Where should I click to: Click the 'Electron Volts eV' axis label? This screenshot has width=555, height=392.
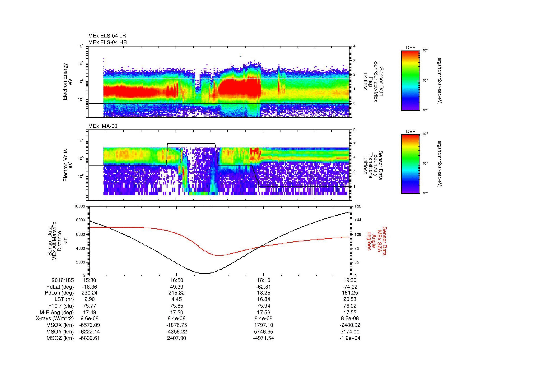68,166
